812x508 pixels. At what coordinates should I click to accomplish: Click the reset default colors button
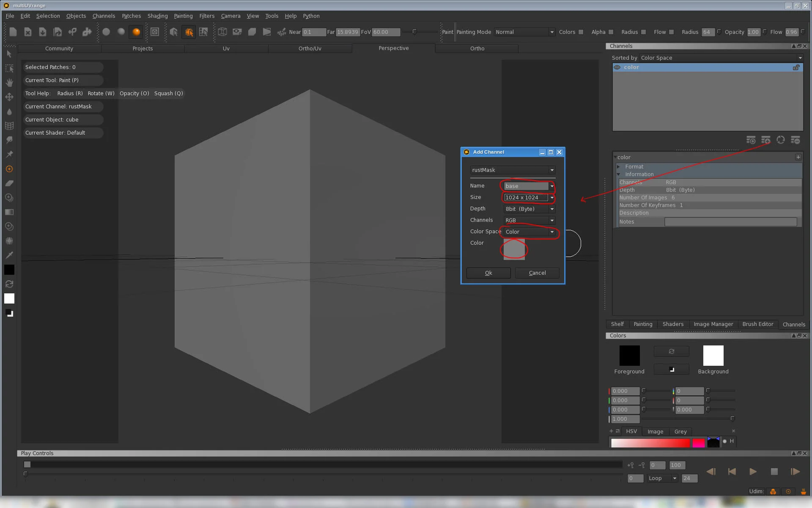click(x=671, y=370)
